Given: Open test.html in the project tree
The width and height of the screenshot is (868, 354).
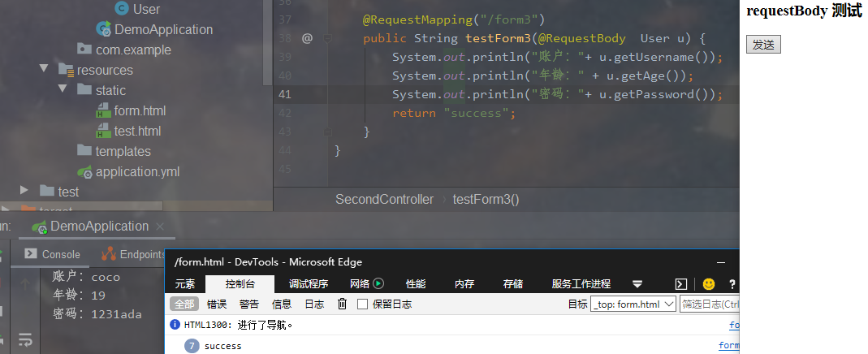Looking at the screenshot, I should [137, 131].
